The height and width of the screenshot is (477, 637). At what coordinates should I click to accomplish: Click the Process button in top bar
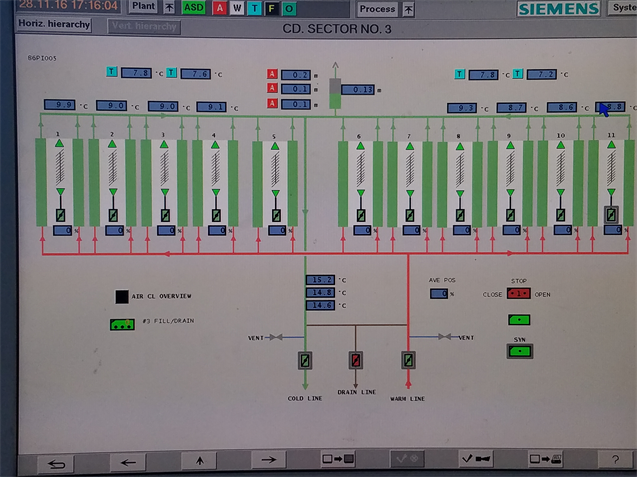click(x=377, y=8)
